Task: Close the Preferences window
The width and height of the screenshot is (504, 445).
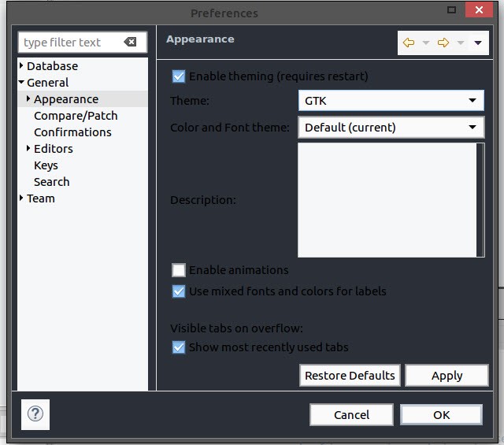Action: [479, 10]
